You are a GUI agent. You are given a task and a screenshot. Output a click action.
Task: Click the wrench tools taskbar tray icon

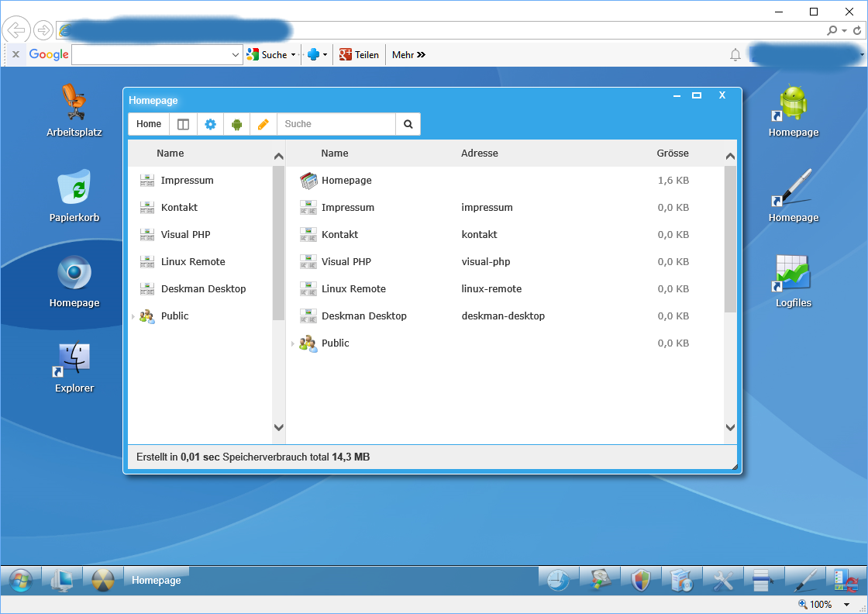coord(723,581)
